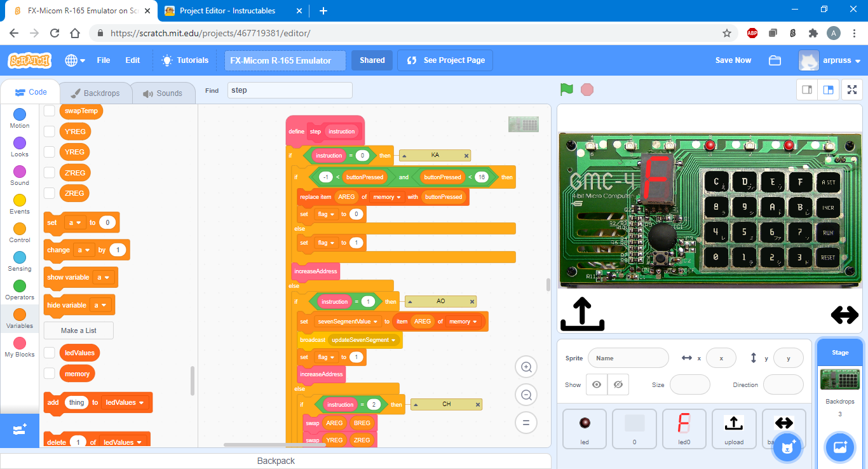Select the Operators block category
This screenshot has height=469, width=868.
(x=20, y=290)
